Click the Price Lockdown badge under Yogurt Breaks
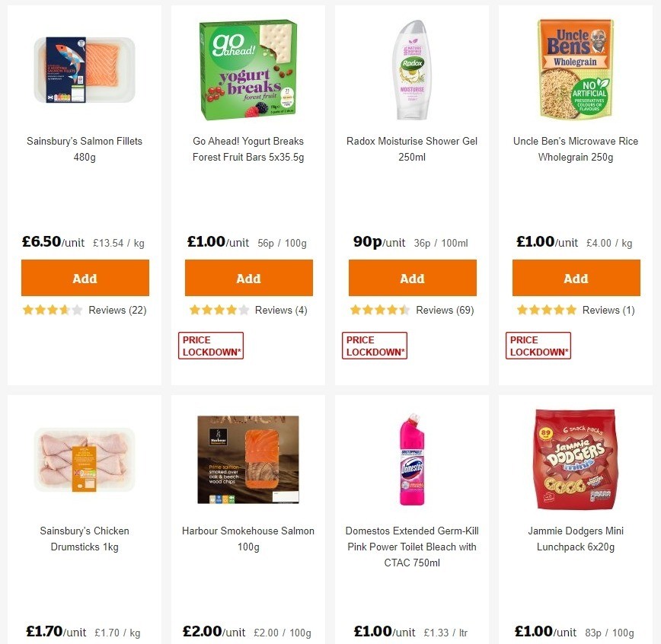 coord(211,345)
